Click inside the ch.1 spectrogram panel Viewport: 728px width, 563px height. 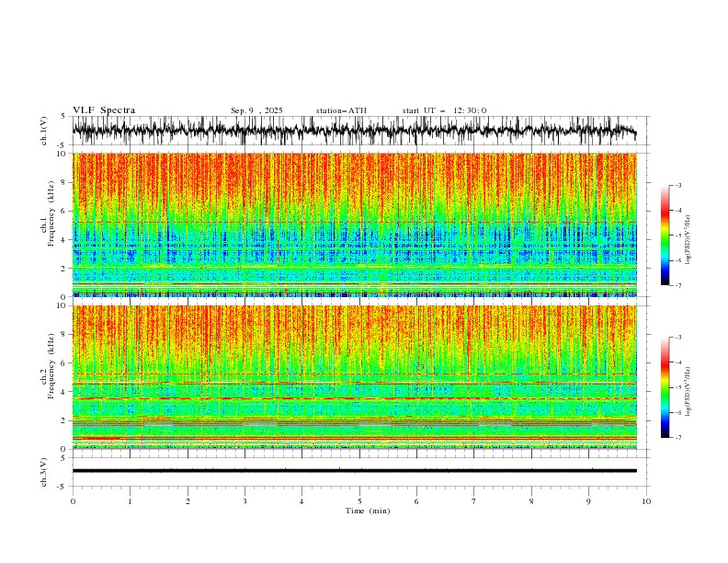pyautogui.click(x=355, y=224)
